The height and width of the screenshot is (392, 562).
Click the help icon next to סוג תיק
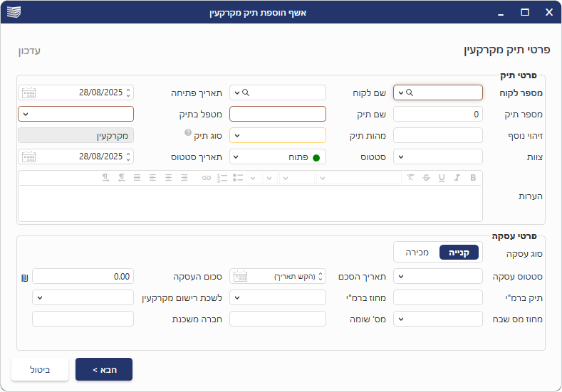point(188,133)
